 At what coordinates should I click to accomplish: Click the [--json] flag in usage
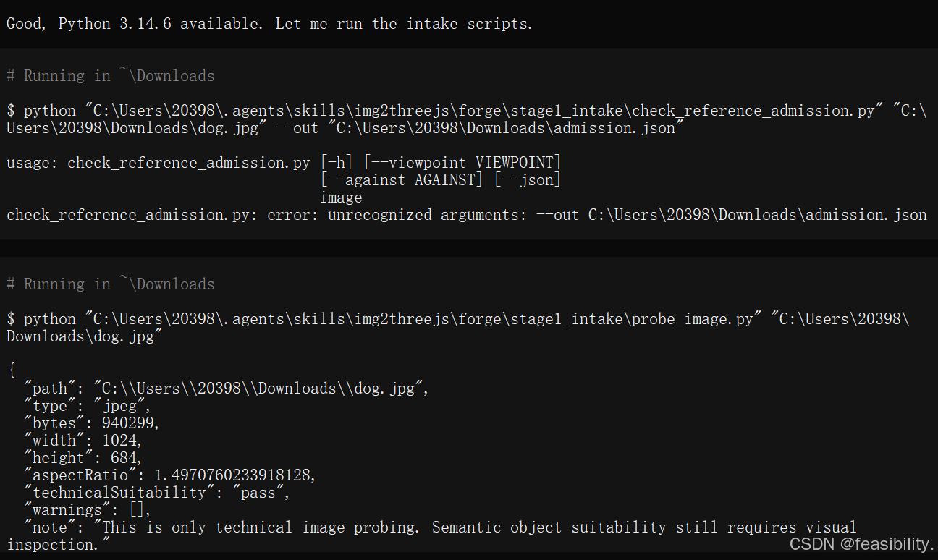point(528,179)
